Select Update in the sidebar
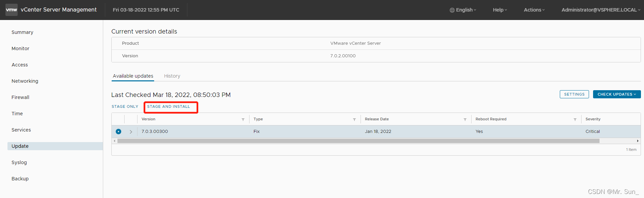The image size is (644, 198). [x=55, y=146]
